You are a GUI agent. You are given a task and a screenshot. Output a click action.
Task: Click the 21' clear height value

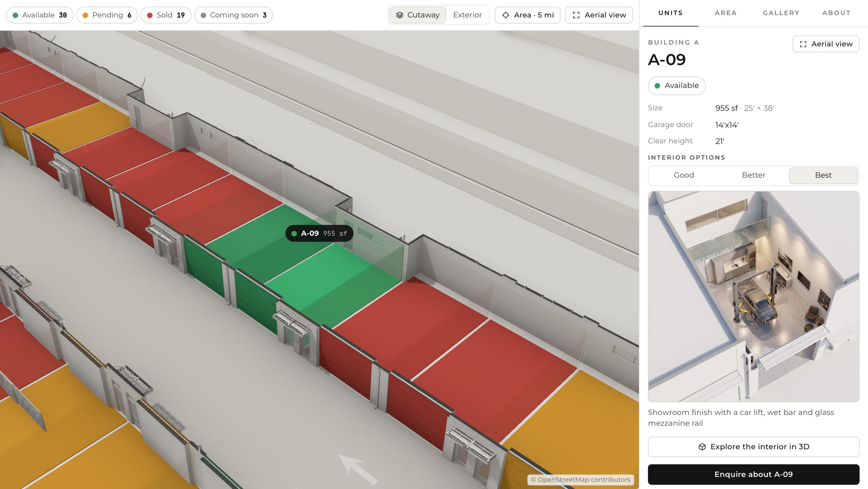pos(720,141)
